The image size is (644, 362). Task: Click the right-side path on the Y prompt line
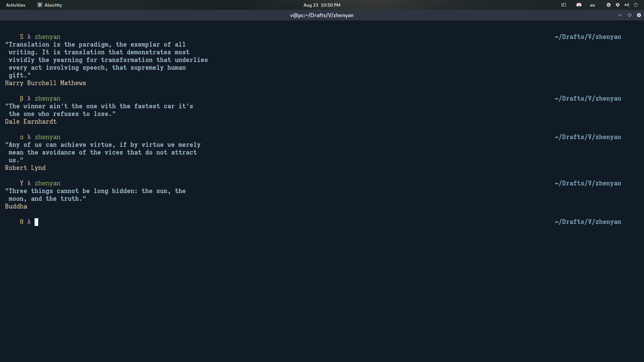coord(588,183)
